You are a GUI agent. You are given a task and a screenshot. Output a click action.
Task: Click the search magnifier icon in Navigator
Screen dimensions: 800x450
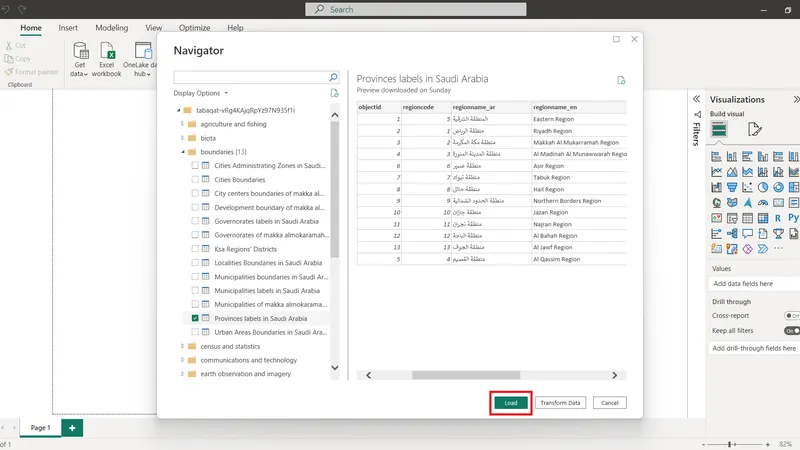[334, 77]
